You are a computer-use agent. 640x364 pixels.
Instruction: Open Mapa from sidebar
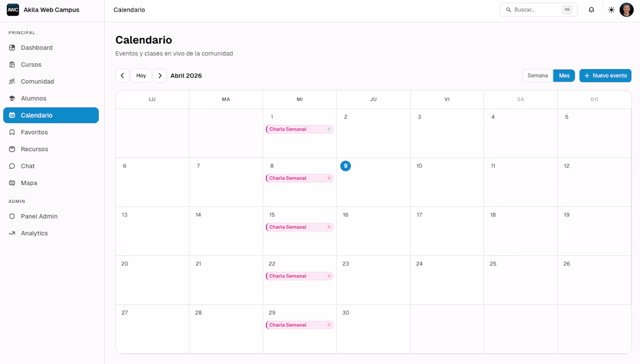tap(29, 183)
